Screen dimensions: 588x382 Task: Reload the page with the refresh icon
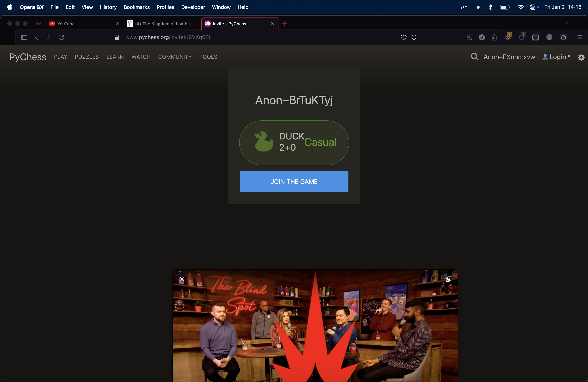point(61,37)
